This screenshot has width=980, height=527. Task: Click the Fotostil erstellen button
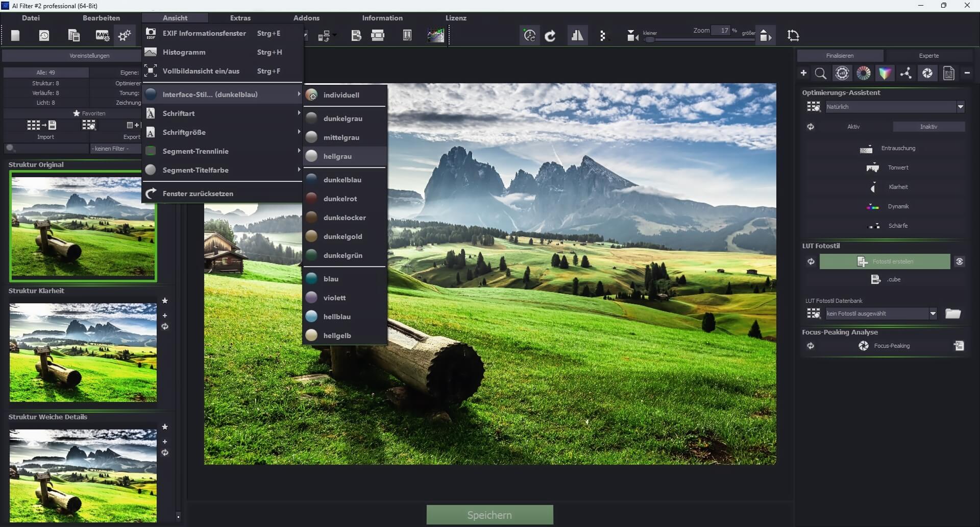pyautogui.click(x=885, y=261)
